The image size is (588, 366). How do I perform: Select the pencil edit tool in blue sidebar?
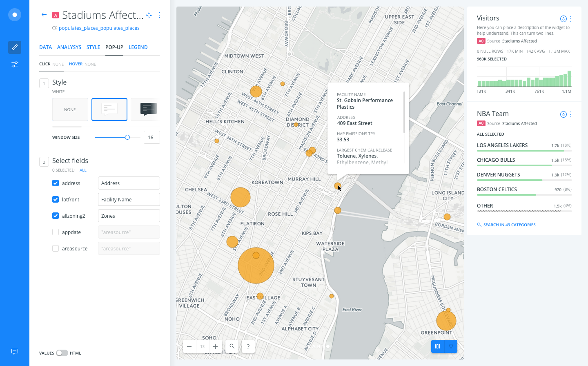[x=14, y=47]
